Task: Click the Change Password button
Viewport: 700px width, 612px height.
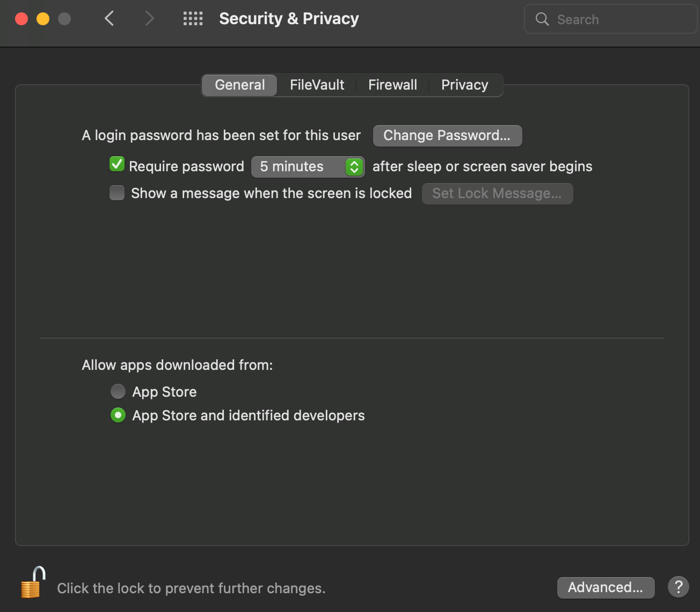Action: click(x=447, y=135)
